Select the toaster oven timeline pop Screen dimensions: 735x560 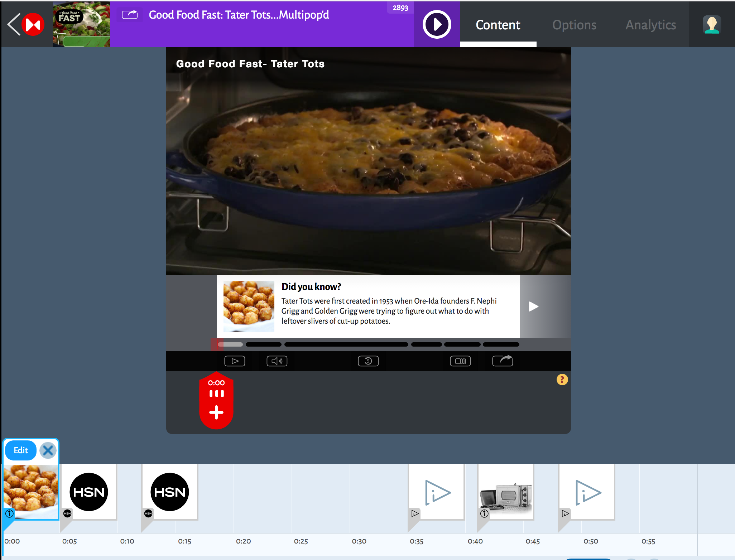506,492
